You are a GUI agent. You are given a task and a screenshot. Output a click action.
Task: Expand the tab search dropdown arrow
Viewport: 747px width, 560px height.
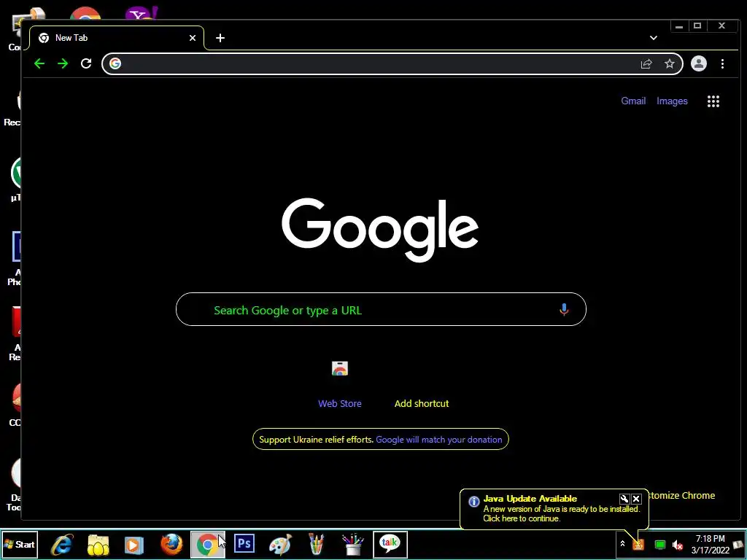click(x=654, y=38)
